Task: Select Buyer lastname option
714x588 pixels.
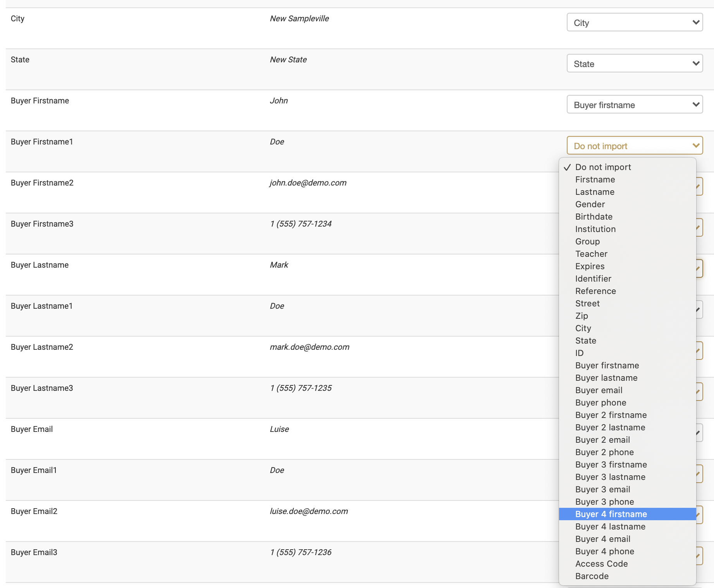Action: click(x=628, y=378)
